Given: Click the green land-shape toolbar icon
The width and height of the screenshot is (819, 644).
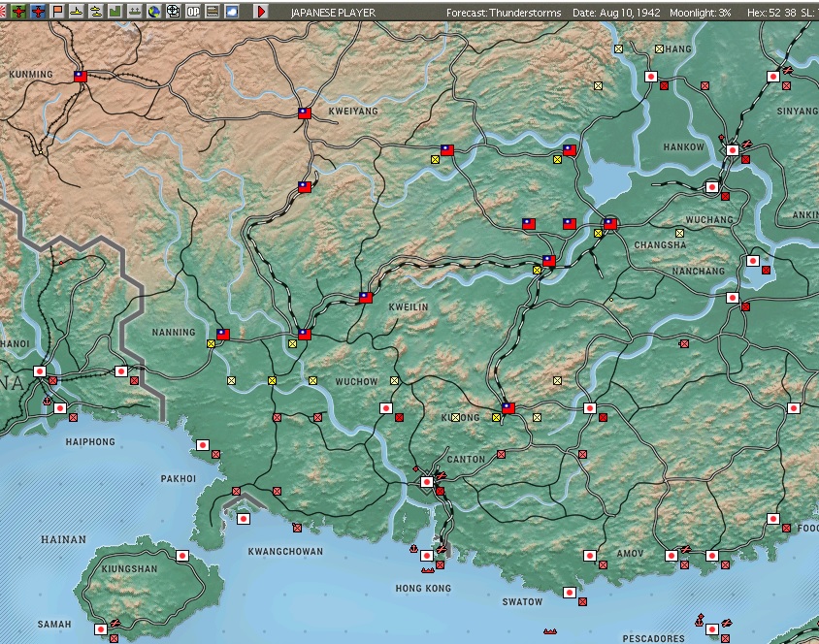Looking at the screenshot, I should tap(115, 11).
